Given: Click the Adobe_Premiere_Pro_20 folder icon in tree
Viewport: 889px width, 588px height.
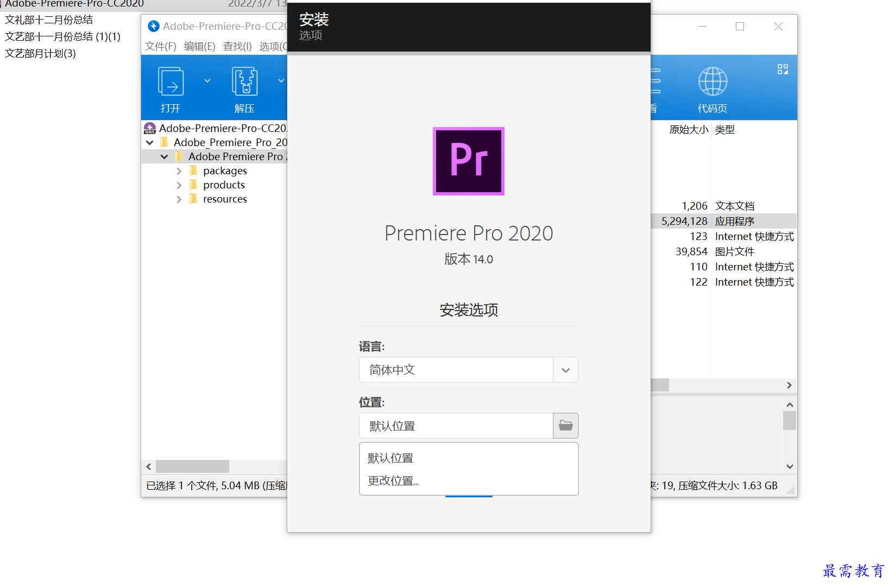Looking at the screenshot, I should (x=164, y=142).
